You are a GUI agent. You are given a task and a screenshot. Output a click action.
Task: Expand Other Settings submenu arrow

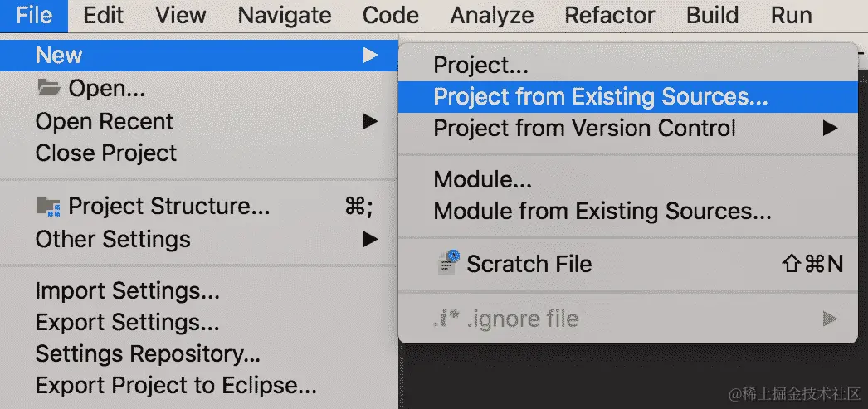370,241
